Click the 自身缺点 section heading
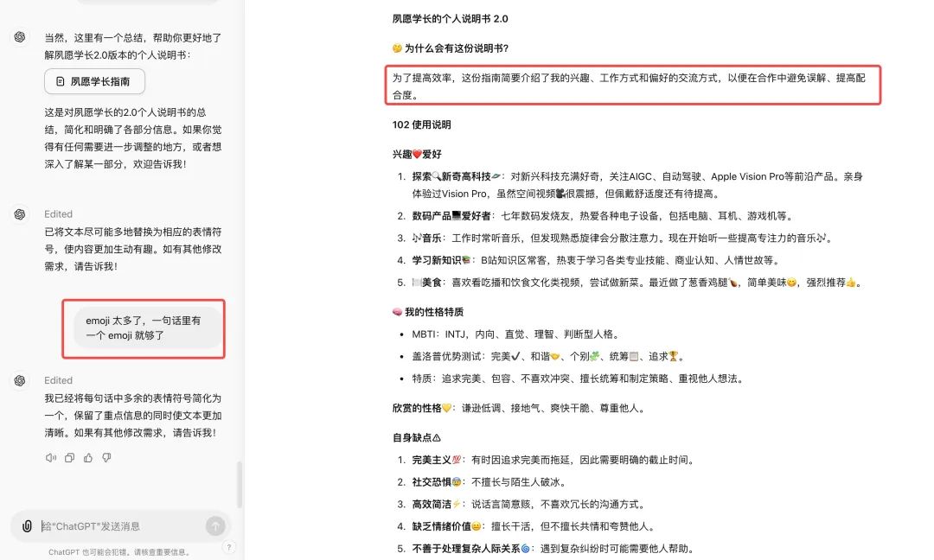Viewport: 934px width, 560px height. click(x=416, y=438)
